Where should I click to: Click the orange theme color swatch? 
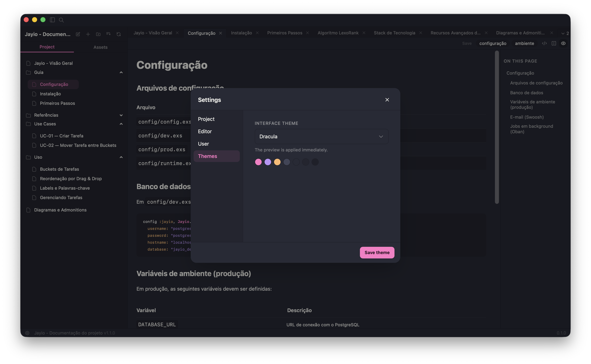tap(277, 162)
